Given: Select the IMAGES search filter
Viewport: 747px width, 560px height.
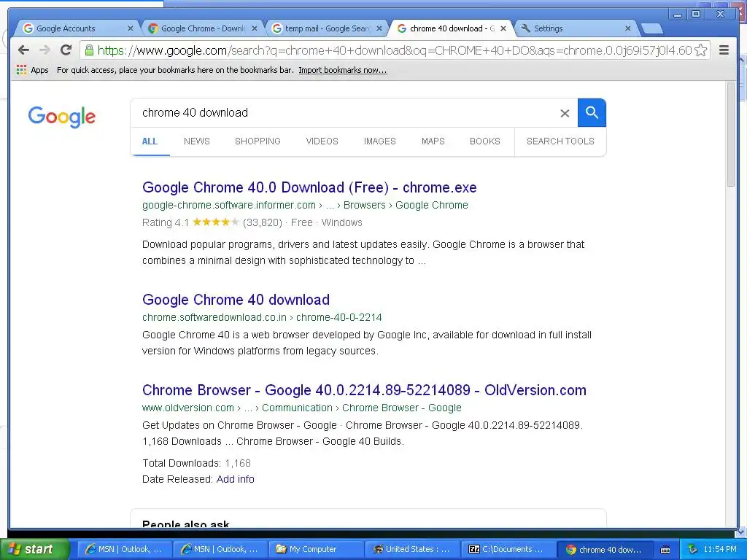Looking at the screenshot, I should point(379,141).
